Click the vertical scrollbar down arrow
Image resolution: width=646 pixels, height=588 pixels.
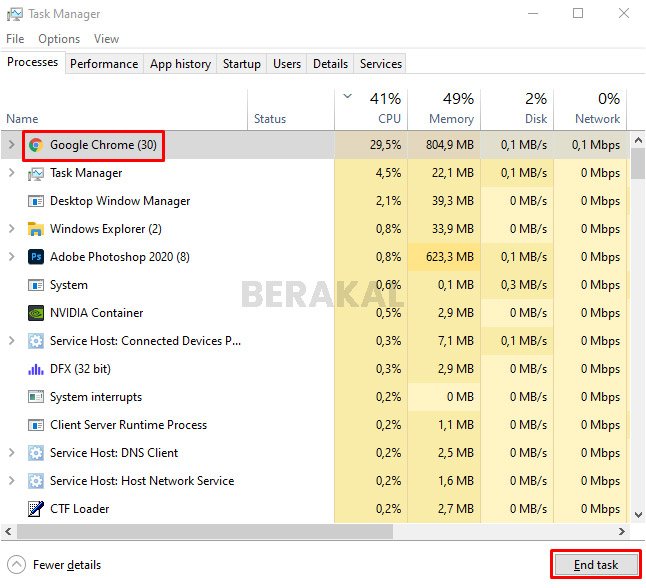[x=638, y=515]
